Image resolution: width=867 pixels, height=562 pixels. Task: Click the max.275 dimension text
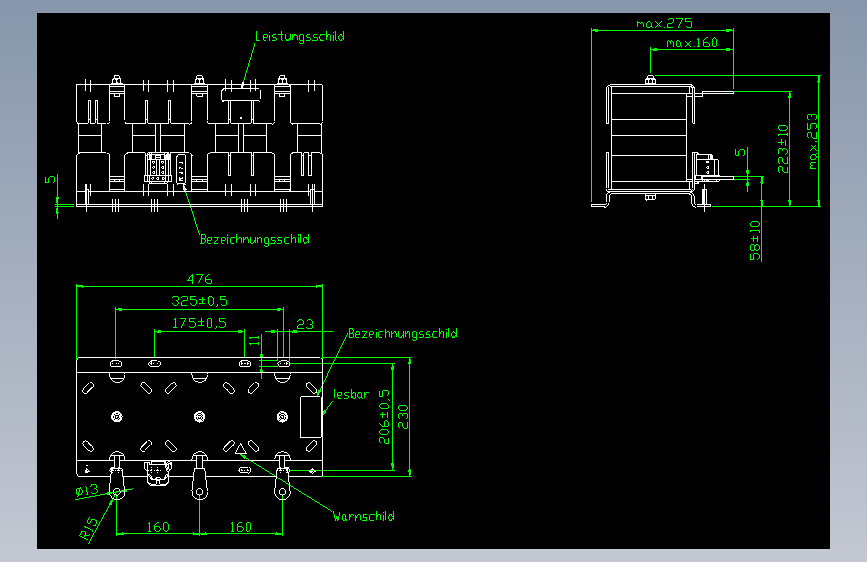(664, 23)
